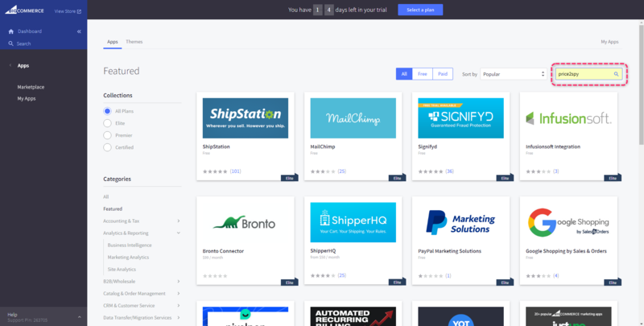This screenshot has width=644, height=326.
Task: Open the Infusionsoft app logo
Action: click(x=568, y=118)
